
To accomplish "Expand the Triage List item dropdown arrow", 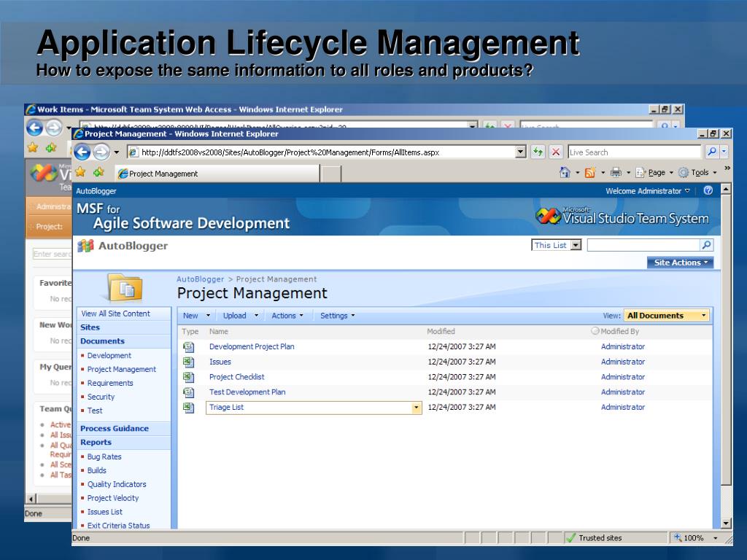I will coord(417,408).
